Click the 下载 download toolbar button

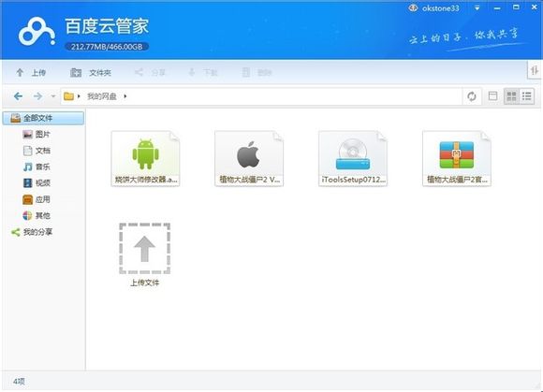pyautogui.click(x=202, y=73)
